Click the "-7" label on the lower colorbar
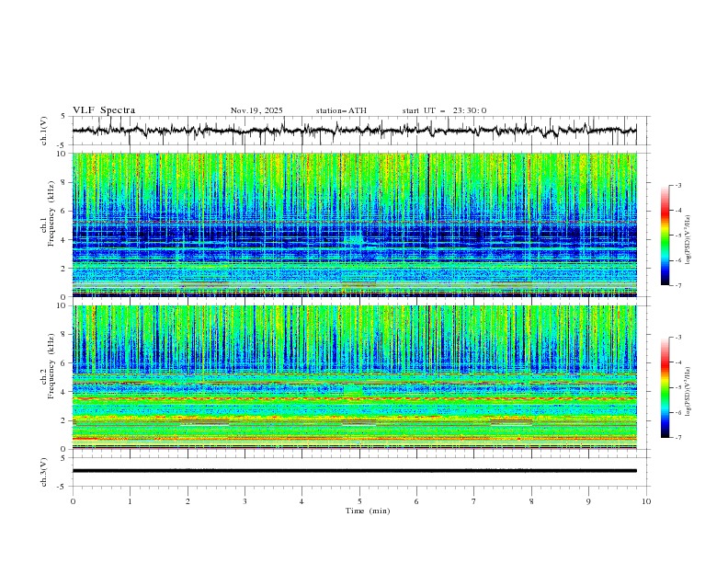Screen dimensions: 728x563 click(x=677, y=438)
